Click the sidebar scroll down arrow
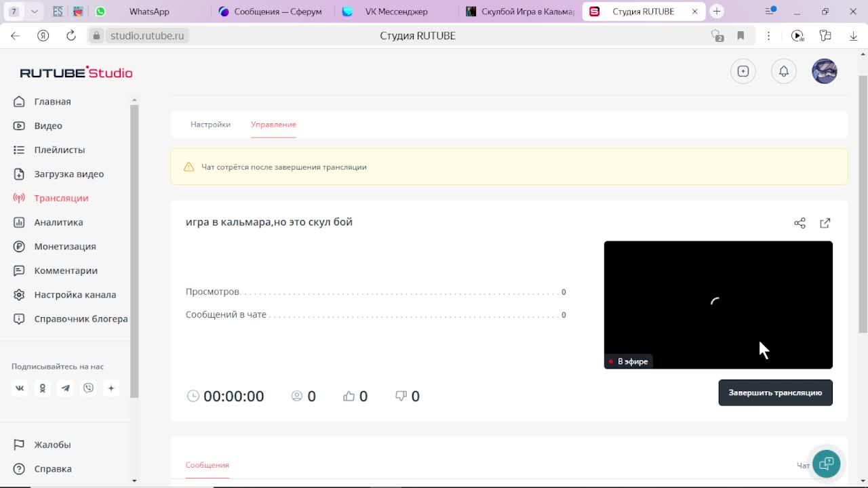This screenshot has width=868, height=488. (x=134, y=481)
